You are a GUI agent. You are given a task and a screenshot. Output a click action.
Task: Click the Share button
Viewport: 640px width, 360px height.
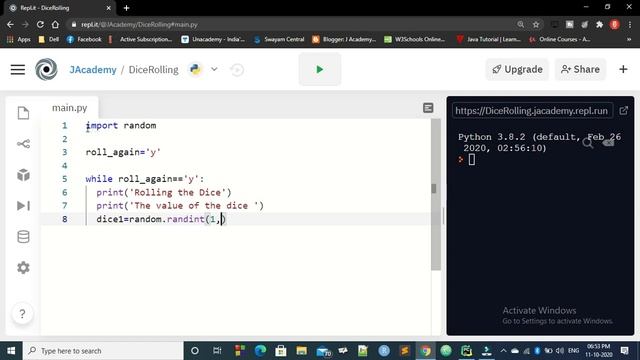point(580,69)
